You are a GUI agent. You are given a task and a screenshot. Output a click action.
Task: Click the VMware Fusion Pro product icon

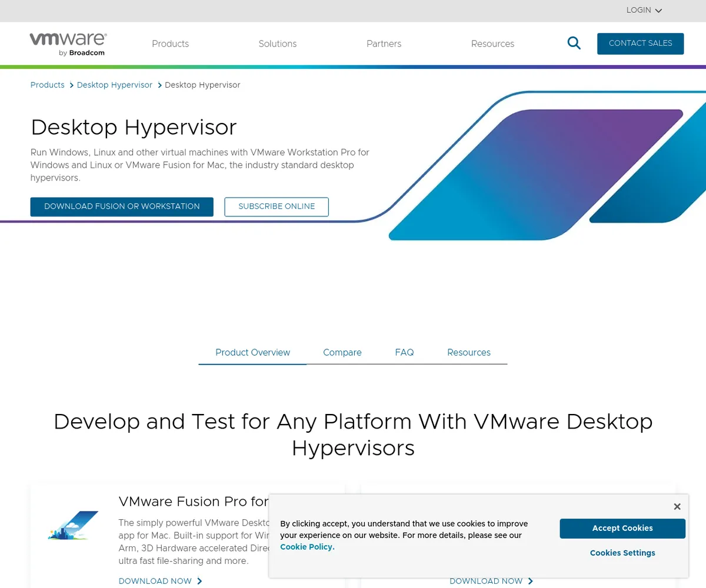click(x=73, y=525)
